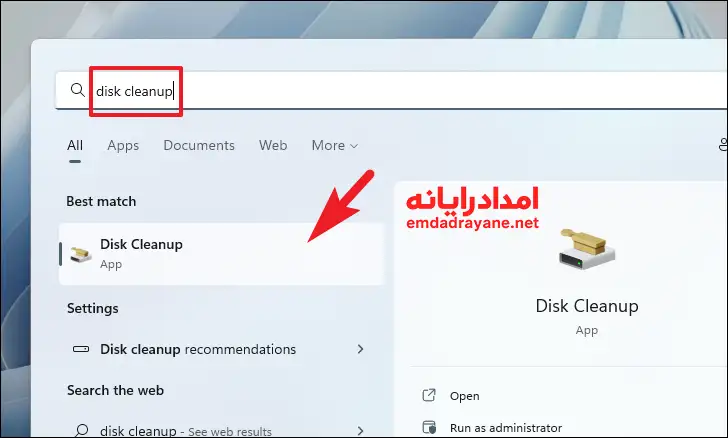Expand the More filters dropdown
This screenshot has height=438, width=728.
pos(334,146)
